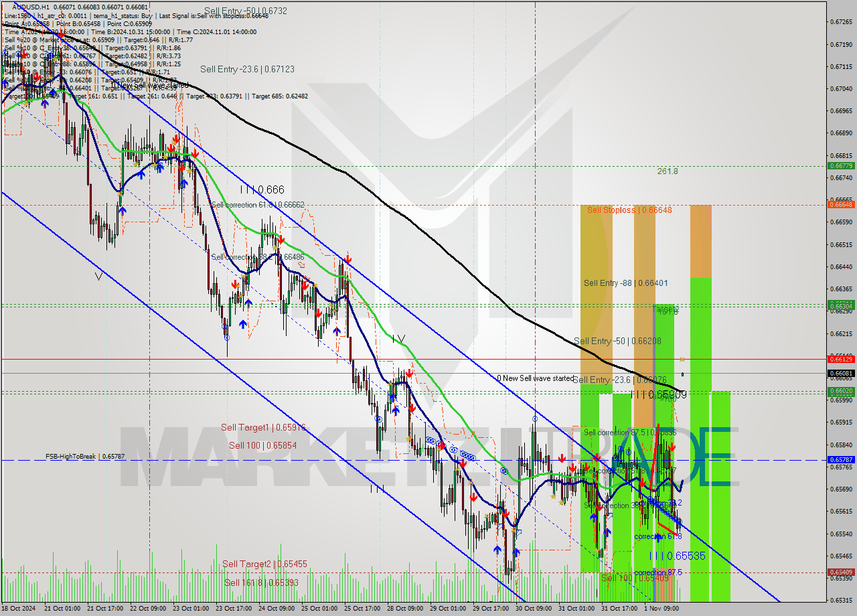Select the 0.66020 green price tag
This screenshot has width=857, height=616.
[x=841, y=391]
